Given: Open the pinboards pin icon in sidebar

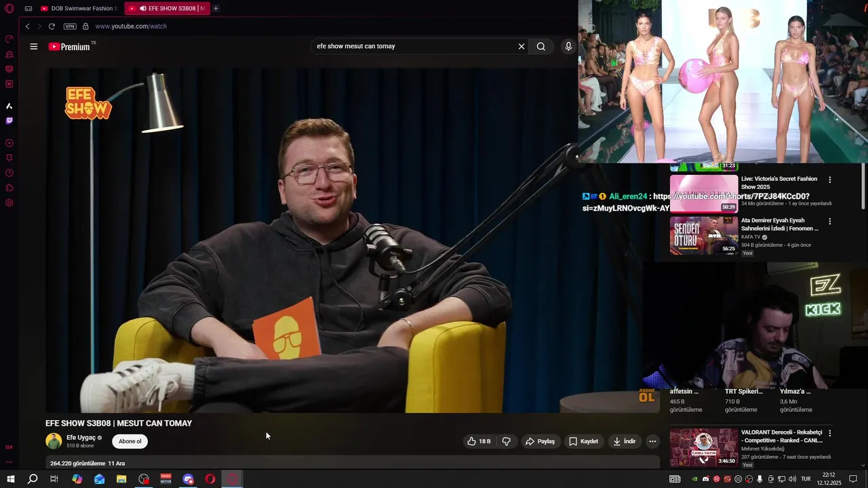Looking at the screenshot, I should 9,158.
